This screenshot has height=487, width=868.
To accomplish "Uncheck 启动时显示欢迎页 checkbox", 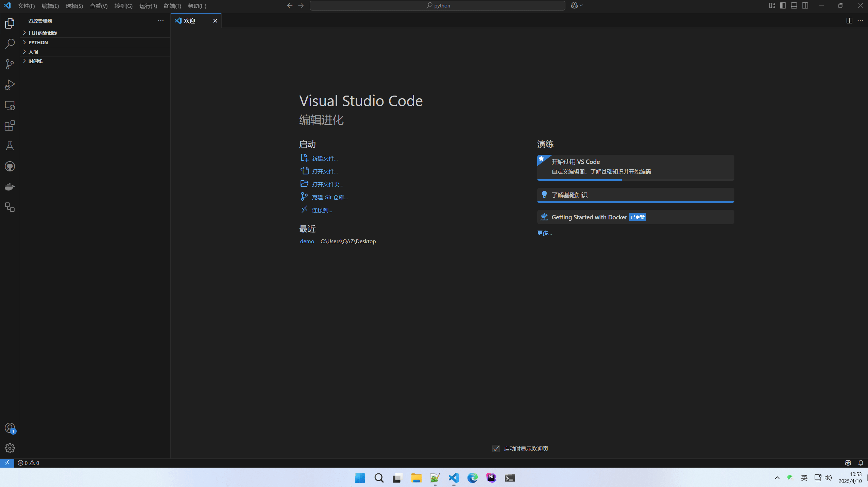I will pos(496,449).
